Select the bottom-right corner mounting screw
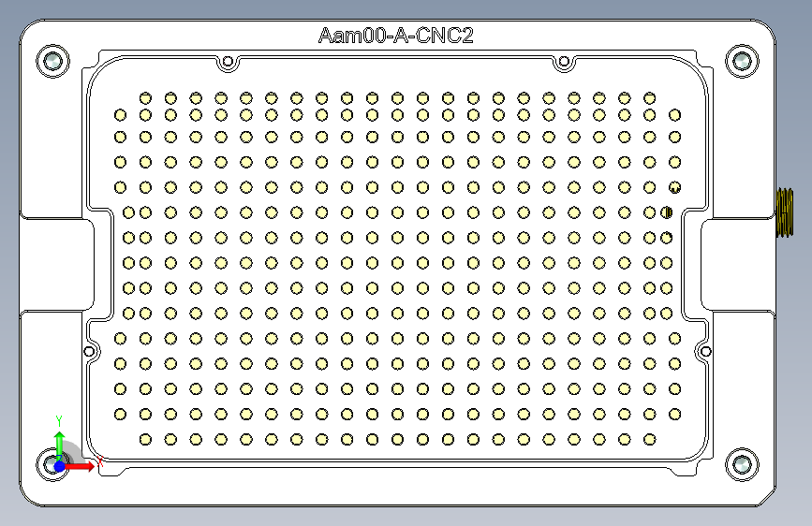 (742, 464)
